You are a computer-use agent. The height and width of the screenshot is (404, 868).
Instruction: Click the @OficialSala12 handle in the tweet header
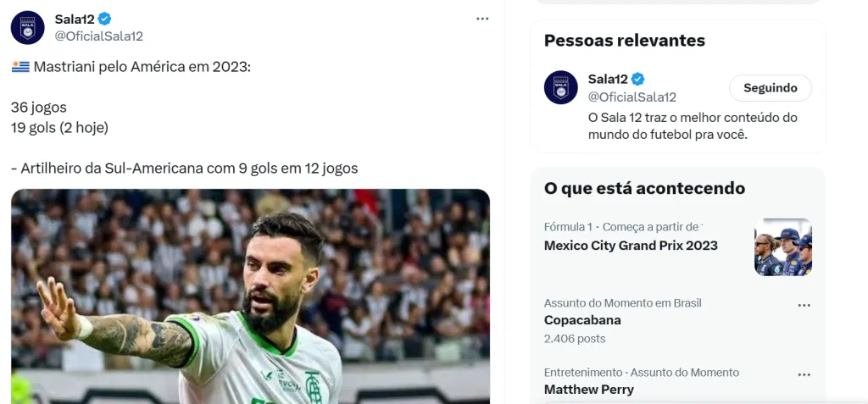tap(98, 36)
